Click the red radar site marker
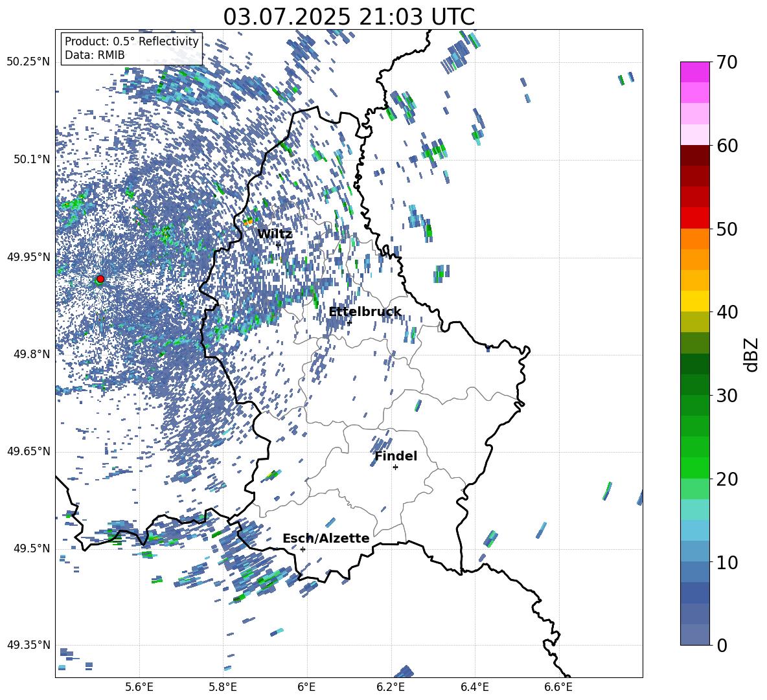The height and width of the screenshot is (700, 767). [100, 279]
